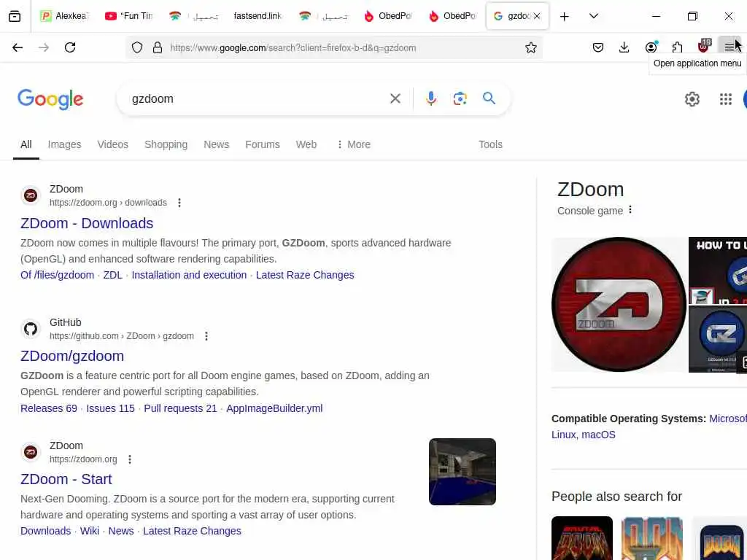Select the Images search filter
This screenshot has height=560, width=747.
click(64, 144)
